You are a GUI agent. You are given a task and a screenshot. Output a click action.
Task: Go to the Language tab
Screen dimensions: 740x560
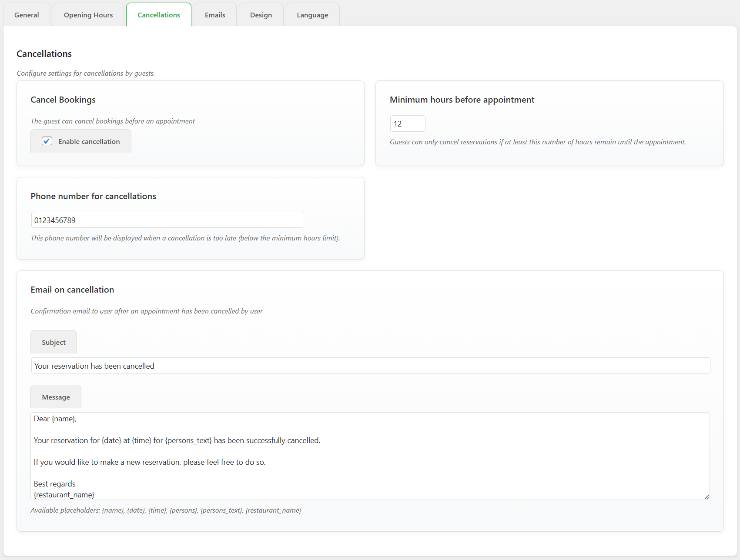point(312,14)
